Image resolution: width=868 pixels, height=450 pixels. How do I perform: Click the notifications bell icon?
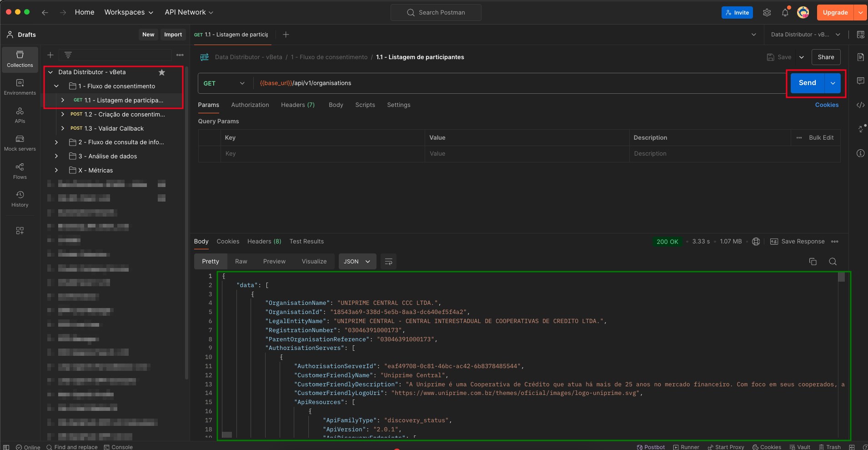click(785, 13)
